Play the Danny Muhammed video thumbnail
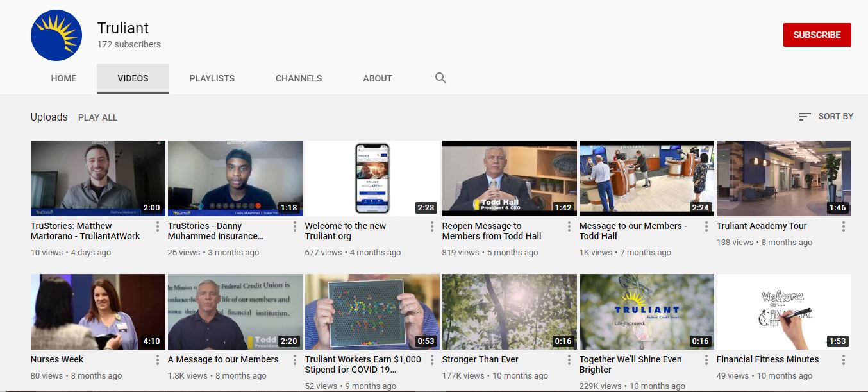Viewport: 868px width, 392px height. pyautogui.click(x=235, y=178)
